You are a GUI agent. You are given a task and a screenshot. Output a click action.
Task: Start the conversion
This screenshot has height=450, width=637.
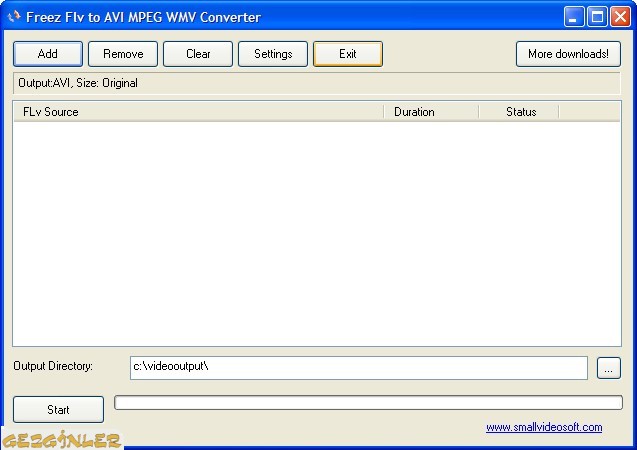click(x=58, y=409)
